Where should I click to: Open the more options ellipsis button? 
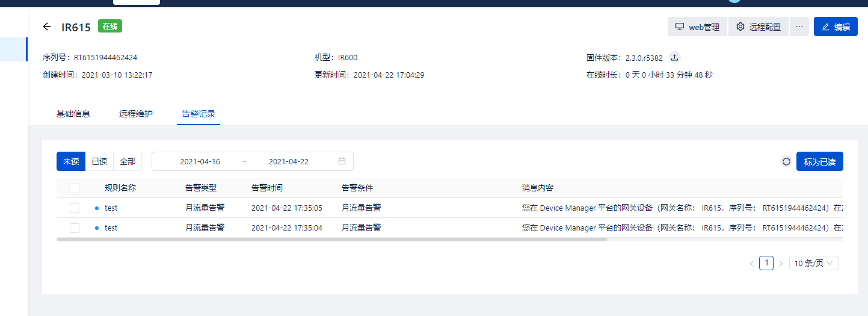point(799,26)
